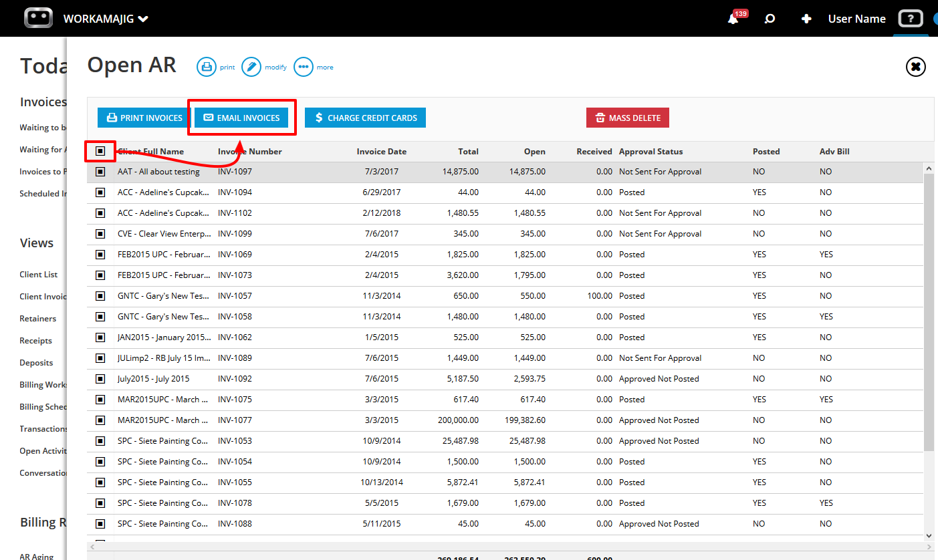Open the User Name menu
This screenshot has height=560, width=938.
(857, 19)
